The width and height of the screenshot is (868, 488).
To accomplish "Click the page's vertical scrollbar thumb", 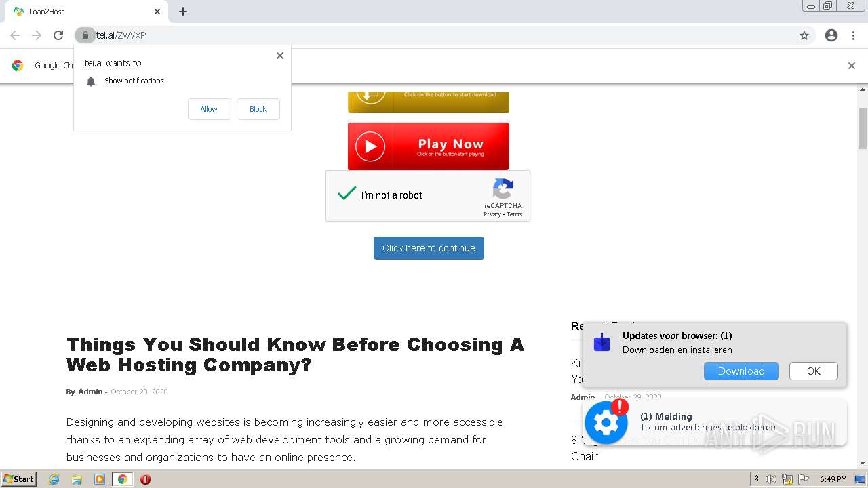I will [x=863, y=128].
